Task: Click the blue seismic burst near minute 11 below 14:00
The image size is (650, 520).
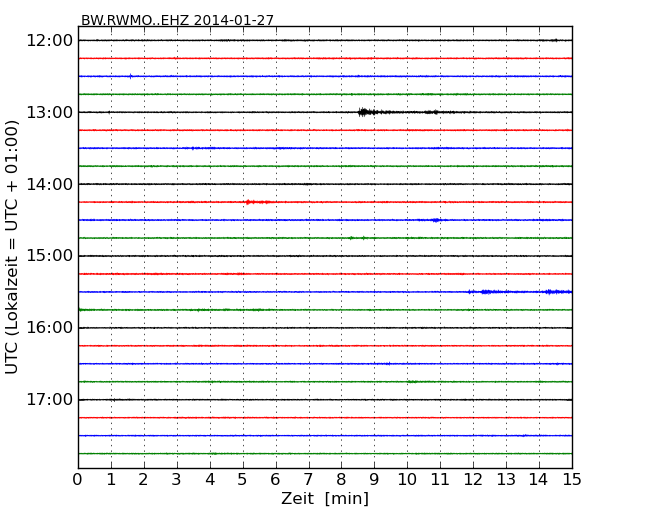Action: click(436, 220)
